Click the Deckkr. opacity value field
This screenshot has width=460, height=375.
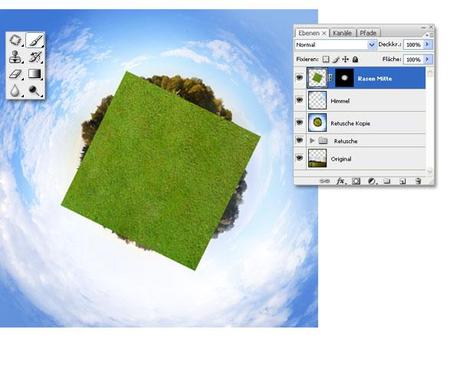coord(413,44)
